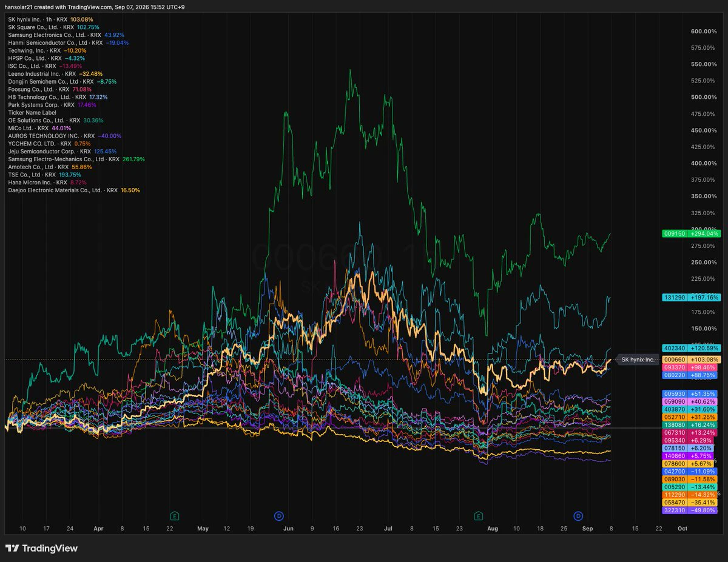Image resolution: width=728 pixels, height=562 pixels.
Task: Click the 112290 −14.32% price label
Action: coord(691,495)
